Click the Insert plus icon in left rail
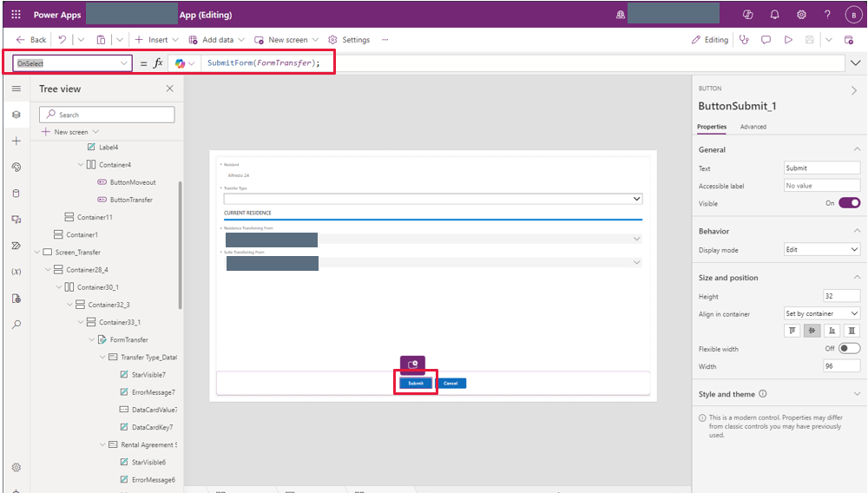The width and height of the screenshot is (868, 493). pos(16,141)
